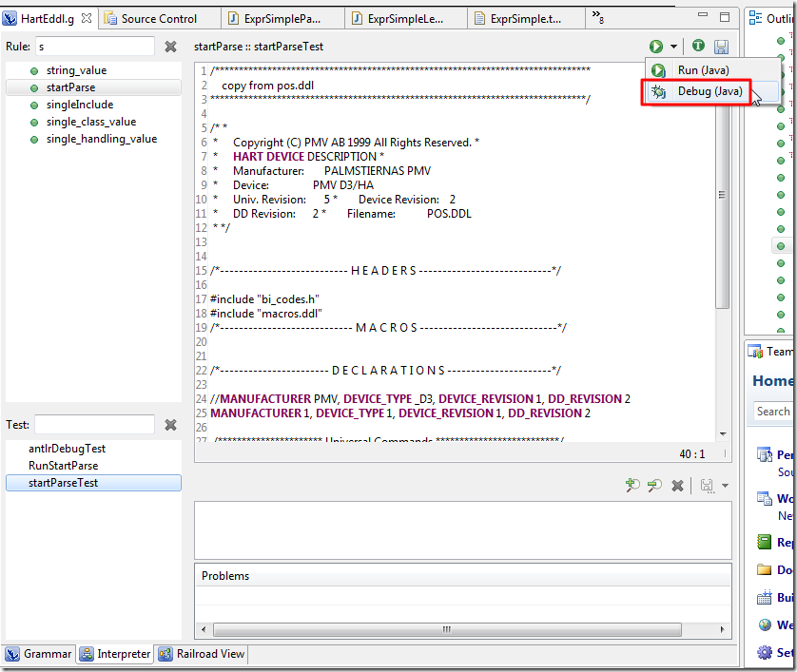Select the single_class_value rule
This screenshot has width=797, height=672.
pos(93,122)
